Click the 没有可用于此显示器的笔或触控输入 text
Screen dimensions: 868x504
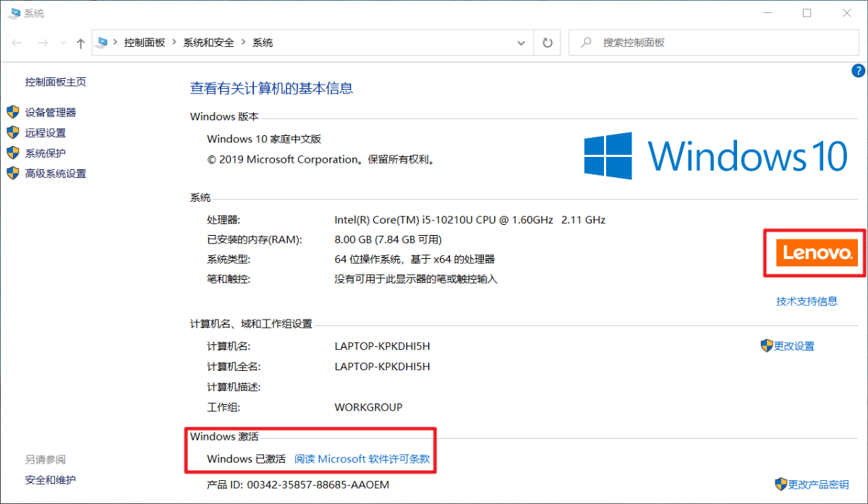(416, 278)
